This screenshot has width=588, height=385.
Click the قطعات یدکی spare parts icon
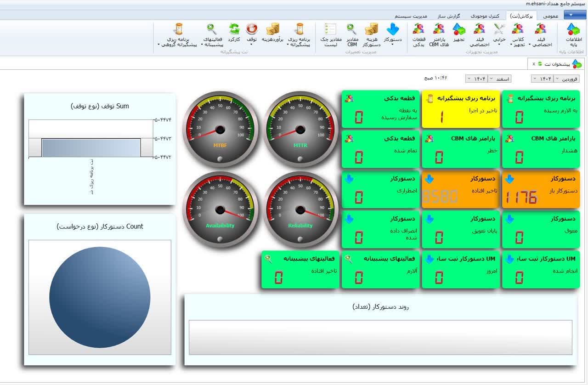418,34
